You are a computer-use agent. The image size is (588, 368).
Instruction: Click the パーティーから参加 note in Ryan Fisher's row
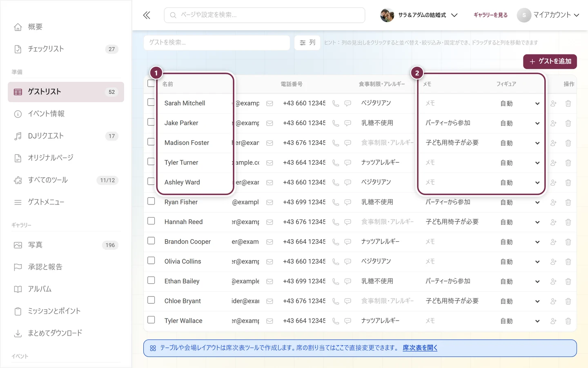point(448,202)
